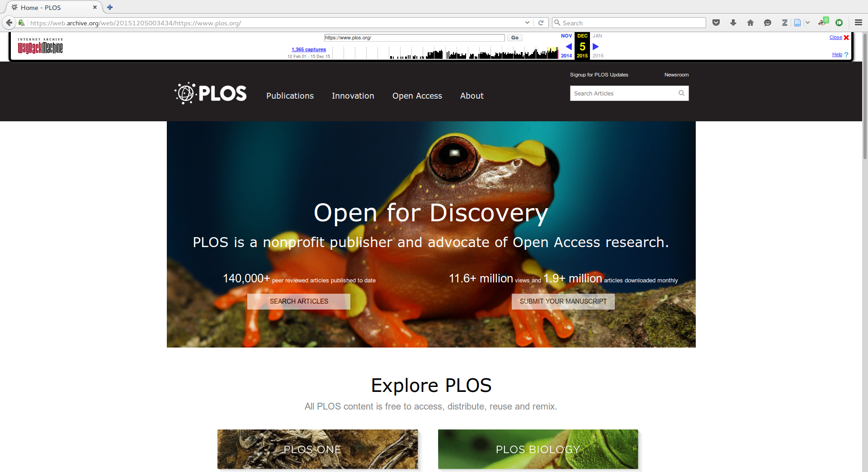Click the PLOS logo

210,93
